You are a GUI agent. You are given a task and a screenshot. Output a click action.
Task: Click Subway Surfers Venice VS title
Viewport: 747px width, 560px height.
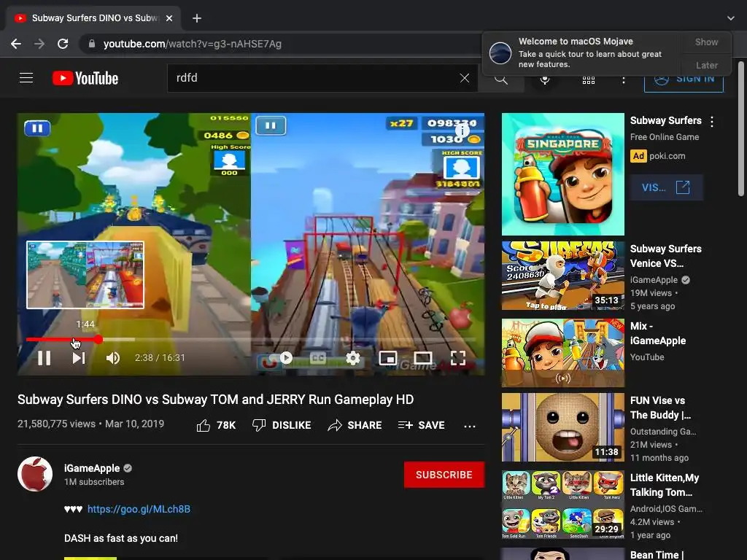click(665, 256)
